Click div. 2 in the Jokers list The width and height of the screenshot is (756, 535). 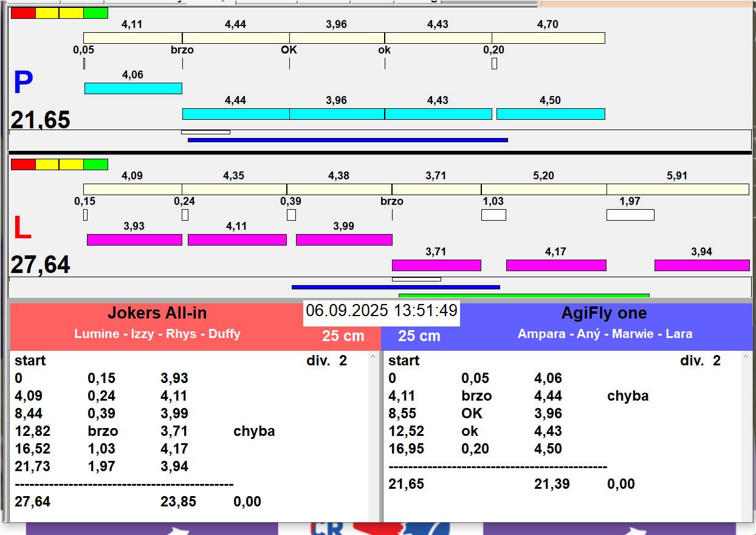[x=326, y=361]
